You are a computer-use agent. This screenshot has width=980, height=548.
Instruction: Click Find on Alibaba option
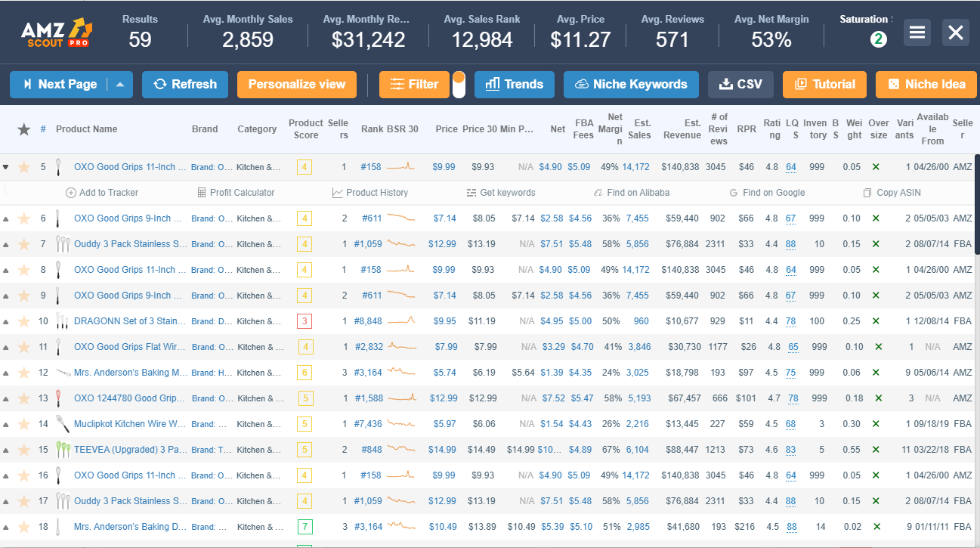point(632,193)
